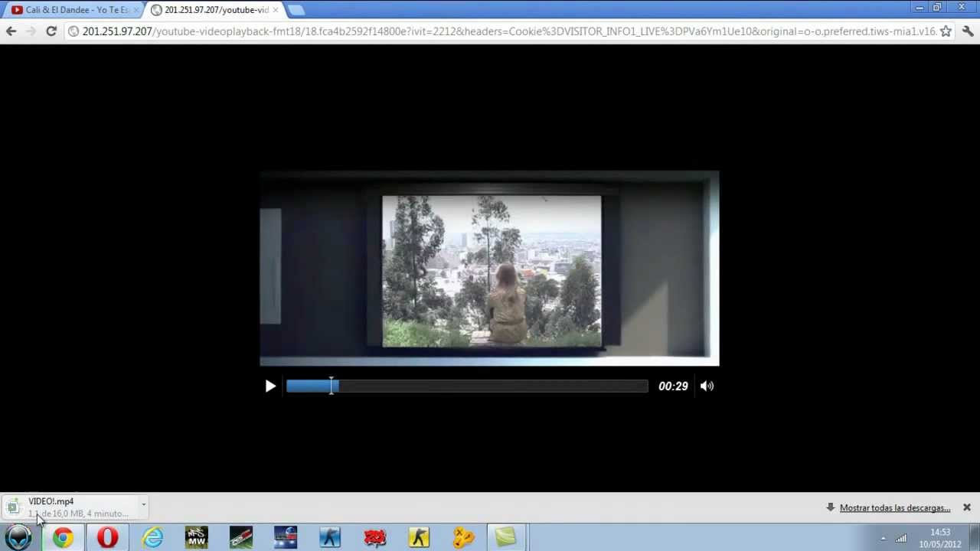
Task: Open the red graffiti taskbar icon
Action: (374, 537)
